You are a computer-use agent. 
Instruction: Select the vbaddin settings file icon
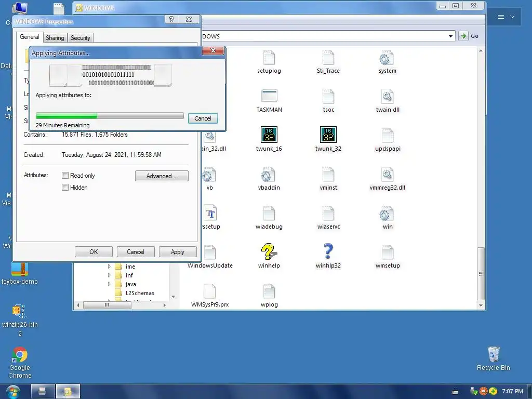pyautogui.click(x=269, y=175)
